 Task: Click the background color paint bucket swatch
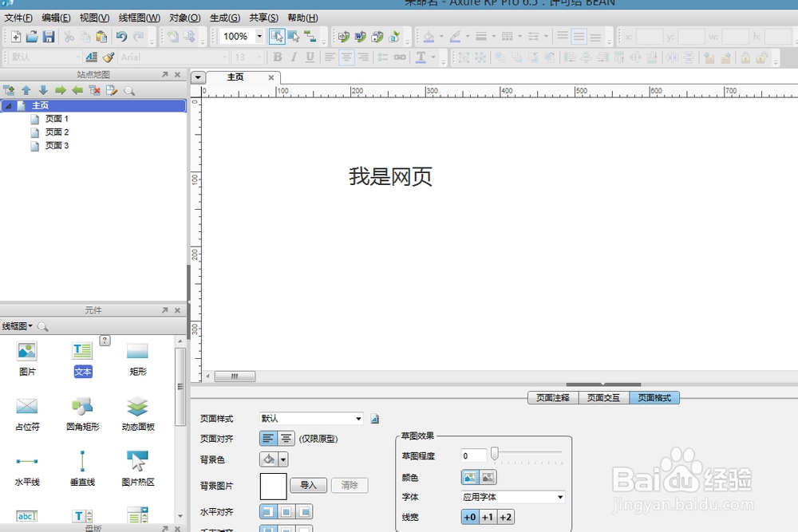(x=269, y=459)
